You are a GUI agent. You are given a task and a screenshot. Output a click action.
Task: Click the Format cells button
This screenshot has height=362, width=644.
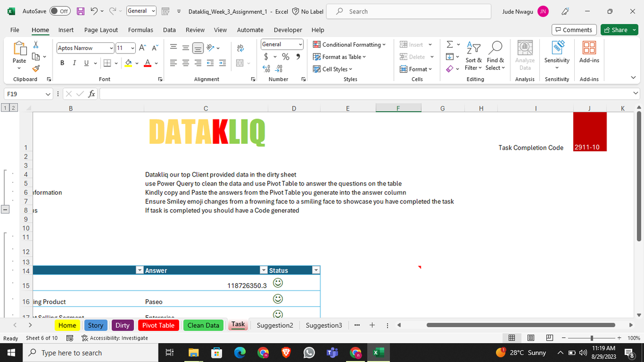pyautogui.click(x=416, y=69)
